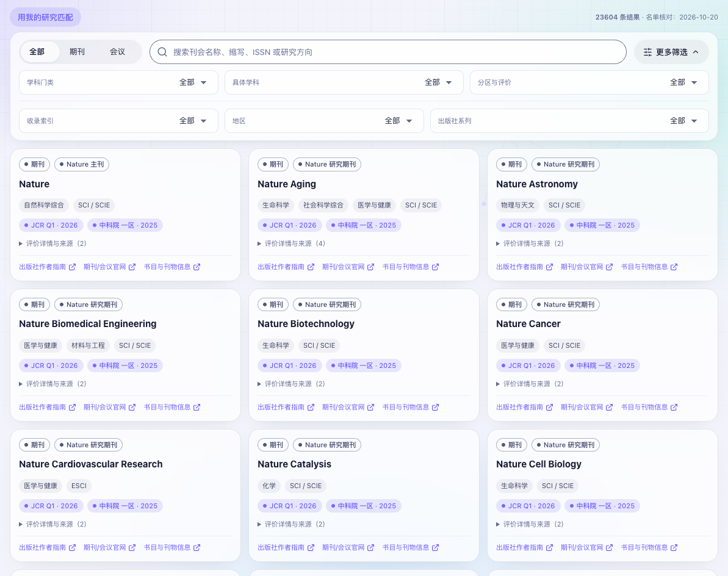The width and height of the screenshot is (728, 576).
Task: Click external icon of Nature Cancer 出版社作者指南
Action: pyautogui.click(x=550, y=407)
